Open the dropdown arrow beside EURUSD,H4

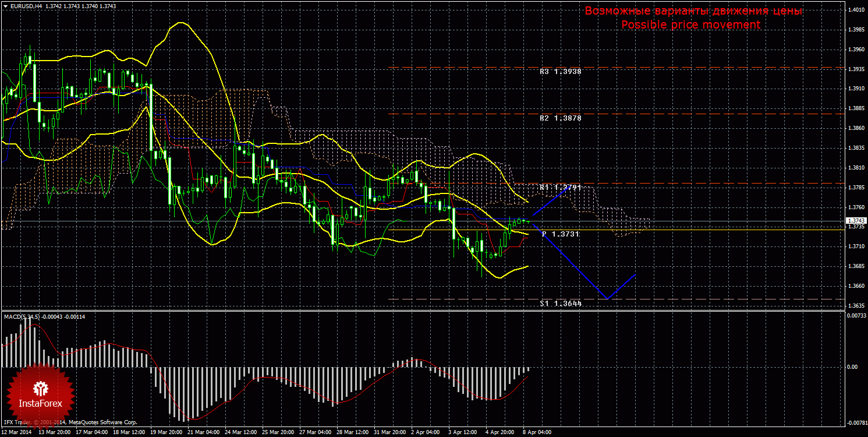point(5,6)
